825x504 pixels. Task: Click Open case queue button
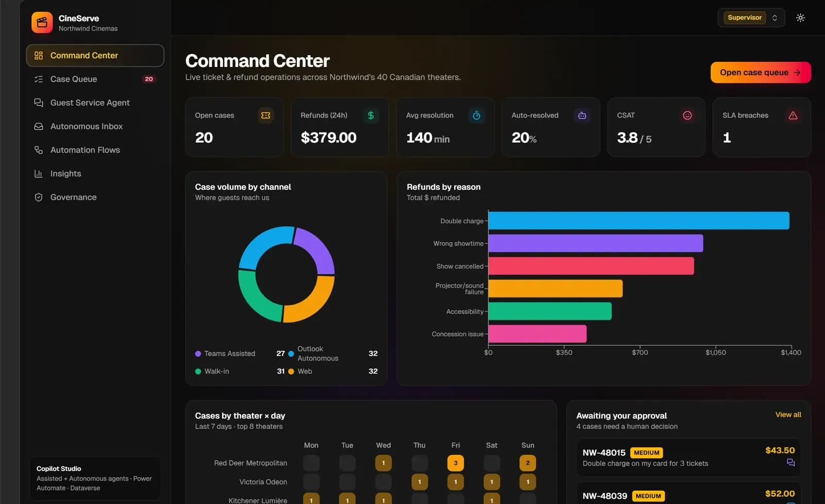(x=761, y=73)
